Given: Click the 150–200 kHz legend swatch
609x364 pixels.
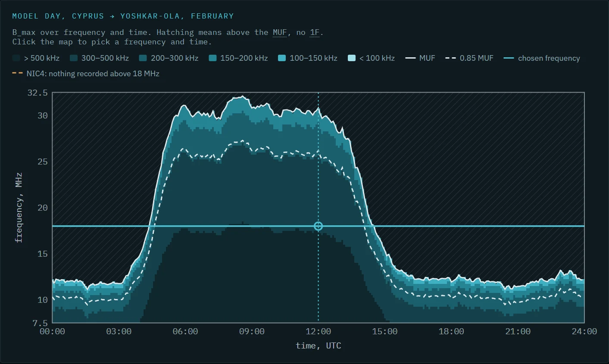Looking at the screenshot, I should (212, 58).
